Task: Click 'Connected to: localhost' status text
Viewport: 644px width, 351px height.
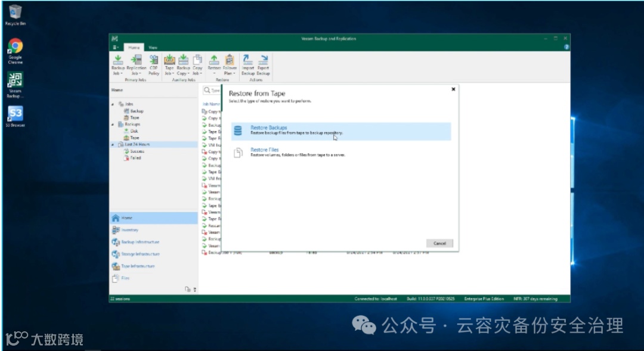Action: pos(376,299)
